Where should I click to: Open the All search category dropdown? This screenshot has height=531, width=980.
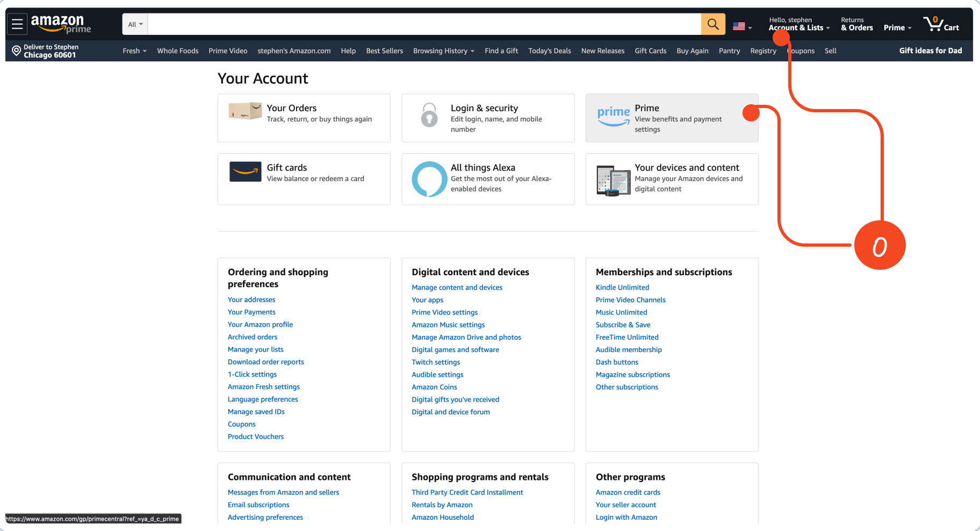coord(135,24)
